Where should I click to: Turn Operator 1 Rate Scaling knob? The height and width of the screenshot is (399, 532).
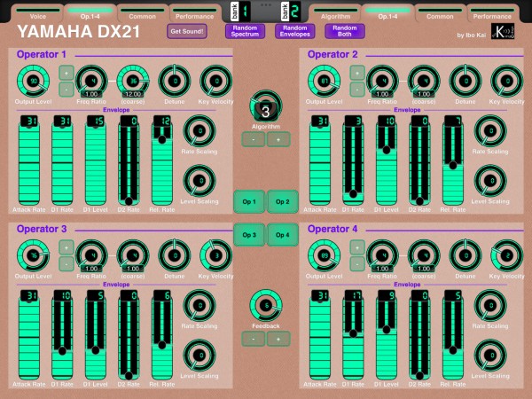pyautogui.click(x=199, y=131)
